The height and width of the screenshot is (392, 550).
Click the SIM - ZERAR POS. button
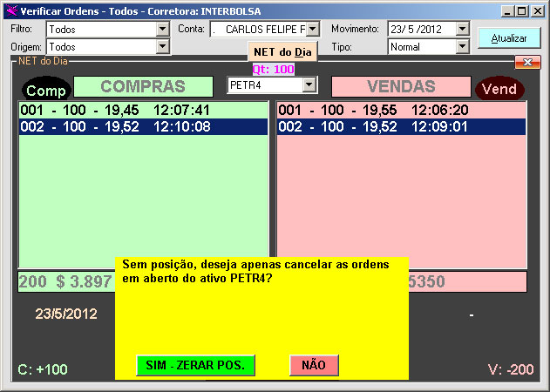click(x=195, y=365)
